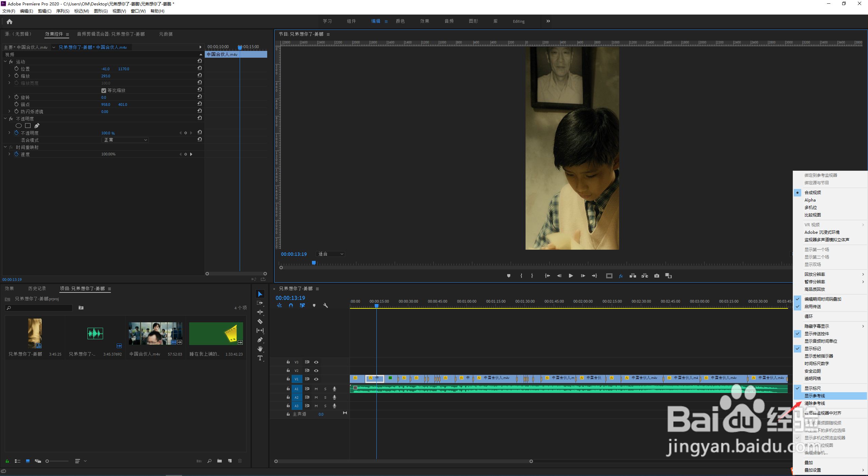
Task: Play the program monitor
Action: click(x=571, y=276)
